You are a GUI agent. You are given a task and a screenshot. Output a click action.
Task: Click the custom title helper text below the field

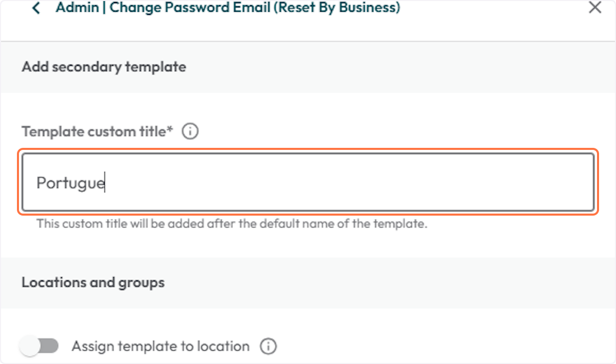[x=232, y=224]
